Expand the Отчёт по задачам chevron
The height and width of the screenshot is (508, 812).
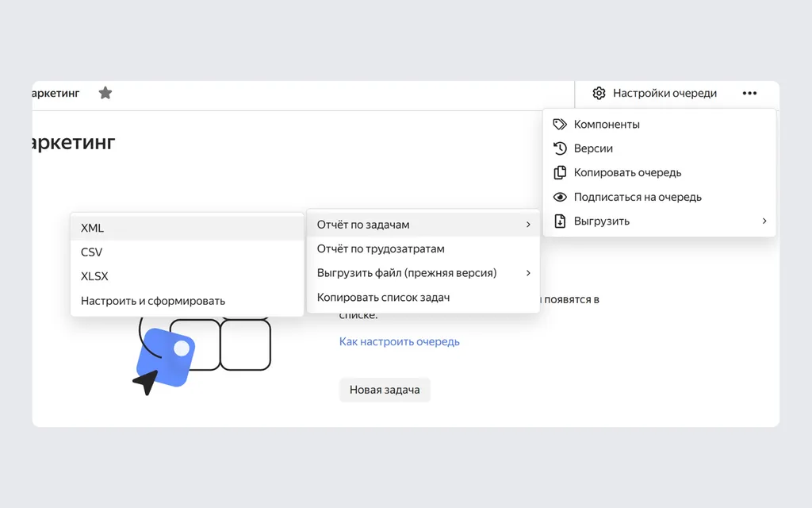pos(528,225)
